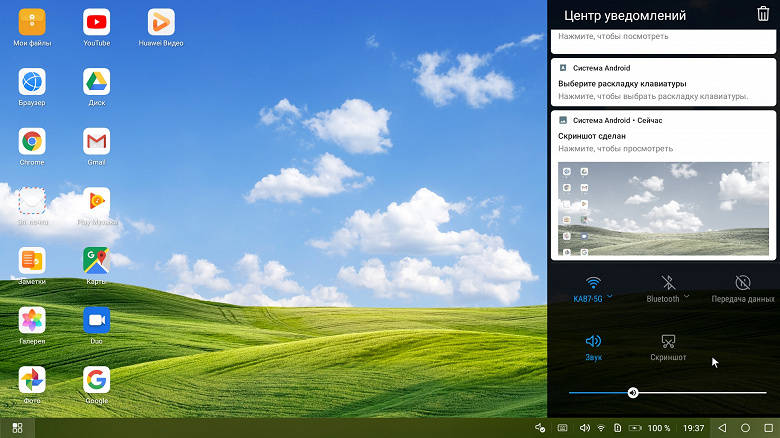Open the Google search app

click(97, 380)
